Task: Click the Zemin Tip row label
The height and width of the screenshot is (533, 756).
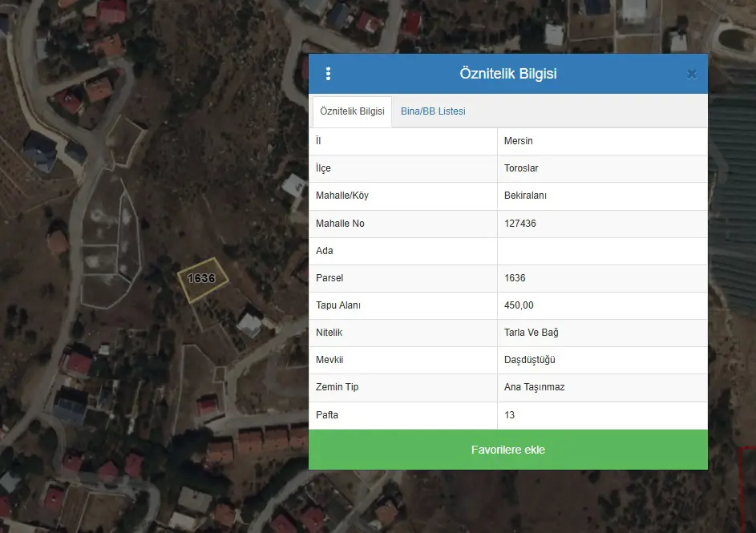Action: click(x=337, y=387)
